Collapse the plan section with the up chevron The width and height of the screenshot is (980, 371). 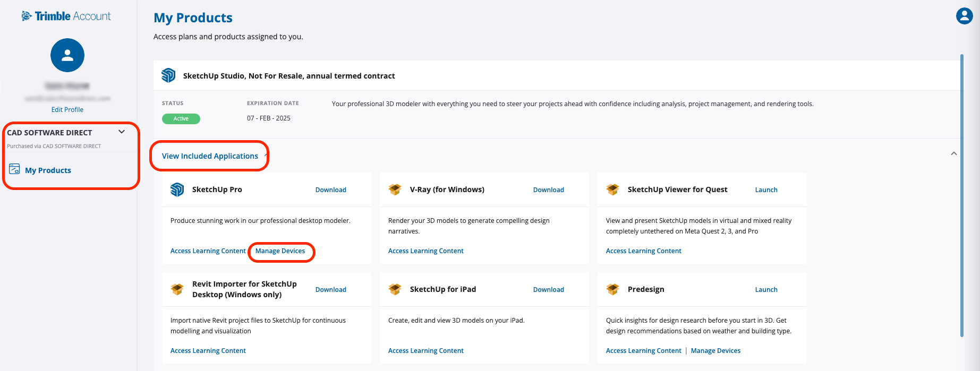[x=953, y=154]
